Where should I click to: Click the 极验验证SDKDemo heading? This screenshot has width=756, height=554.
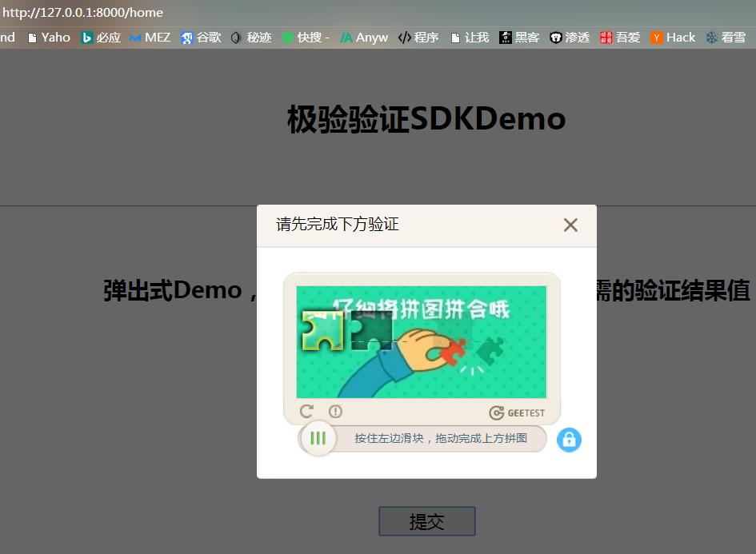tap(426, 119)
